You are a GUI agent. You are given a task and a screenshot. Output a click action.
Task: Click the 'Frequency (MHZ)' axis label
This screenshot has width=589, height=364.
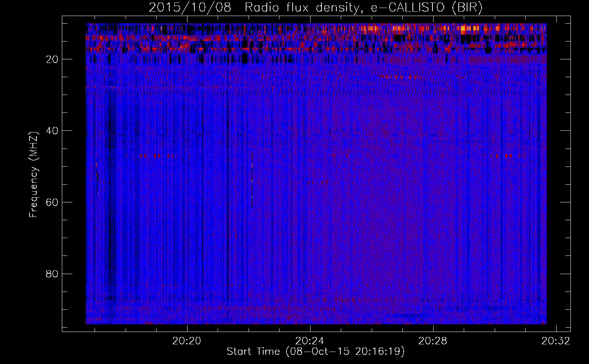(x=33, y=175)
